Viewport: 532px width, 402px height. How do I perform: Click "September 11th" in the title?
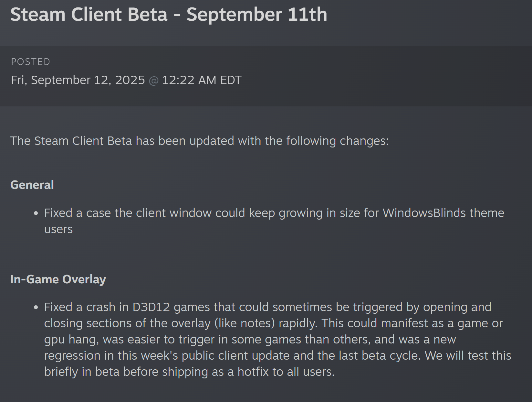257,15
